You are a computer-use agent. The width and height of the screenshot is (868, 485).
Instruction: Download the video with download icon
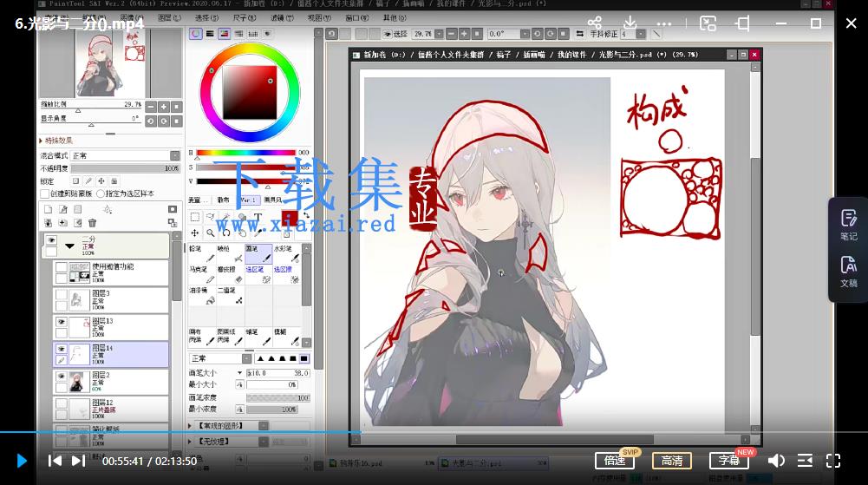tap(630, 23)
